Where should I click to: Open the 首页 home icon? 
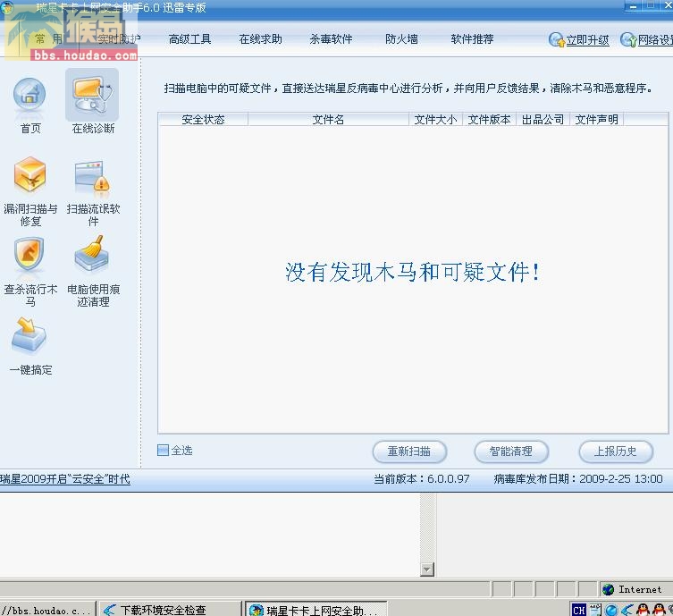29,95
